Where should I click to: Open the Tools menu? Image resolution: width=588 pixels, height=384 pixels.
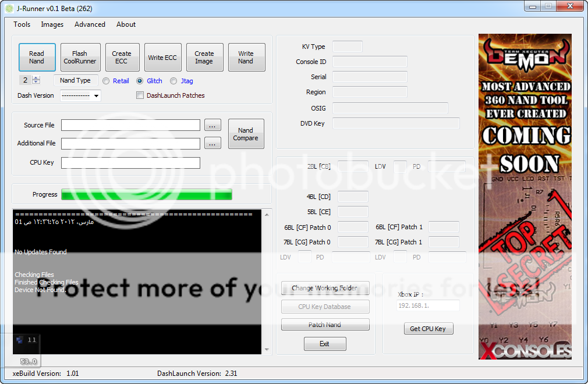[22, 24]
